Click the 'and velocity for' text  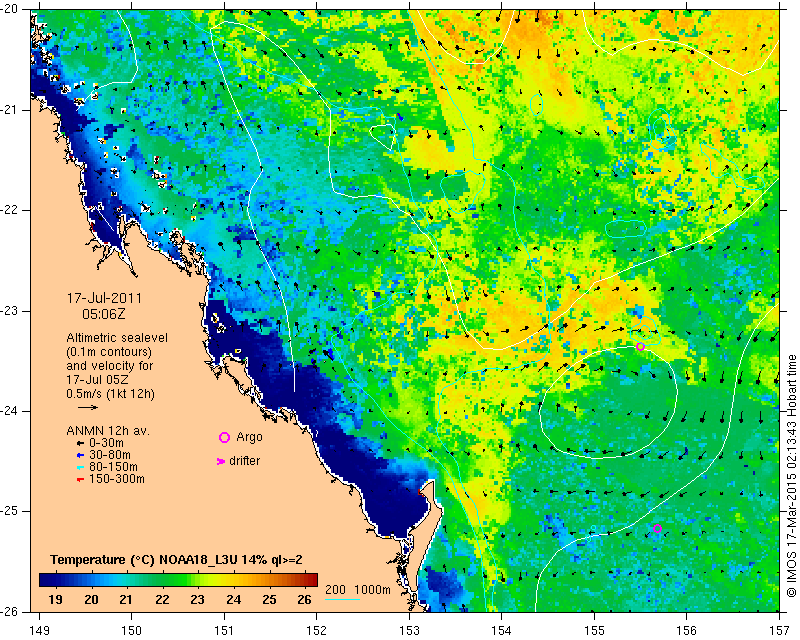pos(110,365)
